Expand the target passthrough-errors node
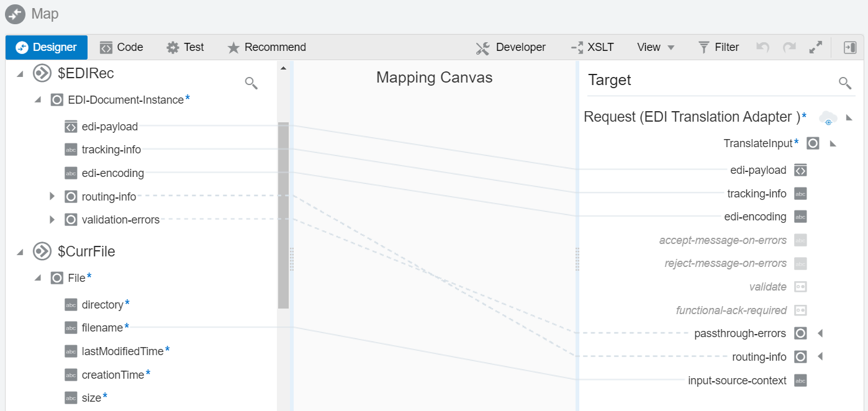Image resolution: width=868 pixels, height=411 pixels. click(x=820, y=333)
